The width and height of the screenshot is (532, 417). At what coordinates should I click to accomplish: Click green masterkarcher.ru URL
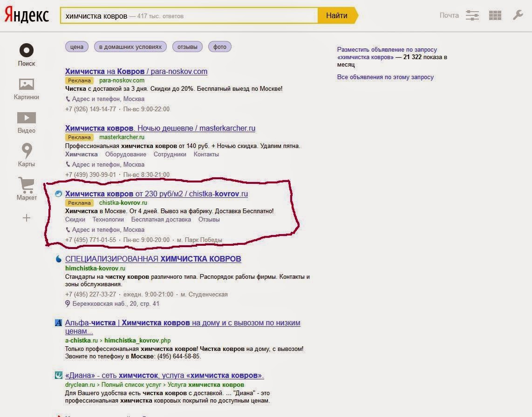[x=122, y=137]
